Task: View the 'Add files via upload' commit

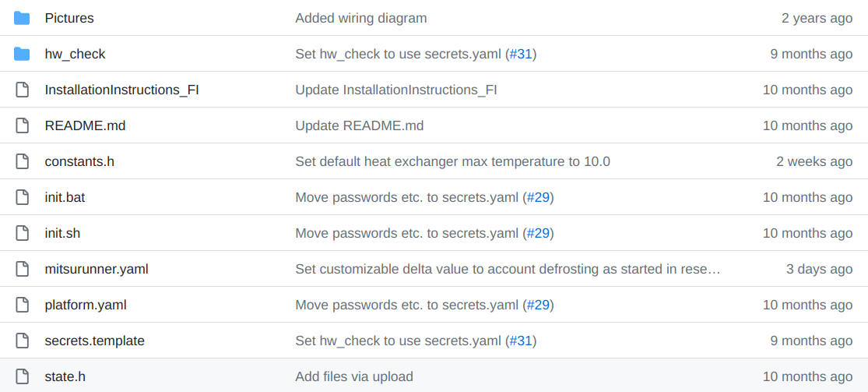Action: [x=354, y=376]
